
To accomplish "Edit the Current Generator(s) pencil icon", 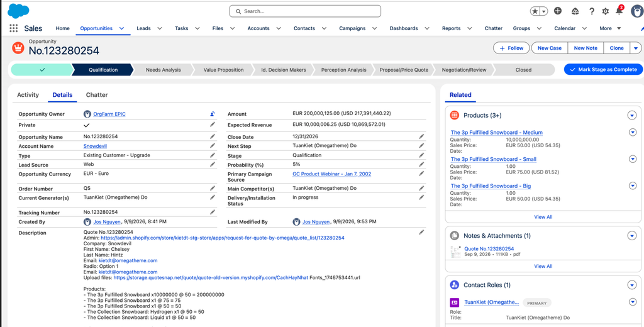I will pos(213,197).
